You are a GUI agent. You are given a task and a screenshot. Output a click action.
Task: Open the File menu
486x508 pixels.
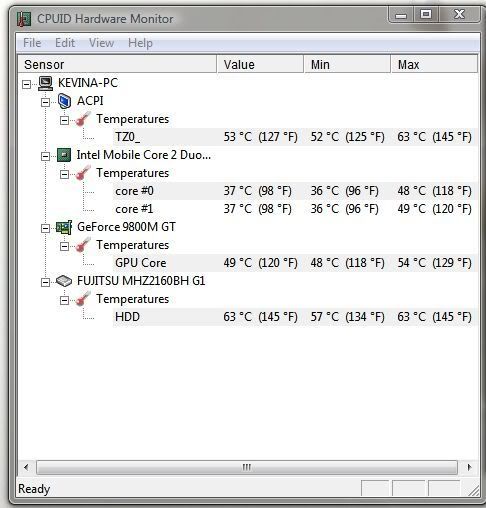(32, 43)
